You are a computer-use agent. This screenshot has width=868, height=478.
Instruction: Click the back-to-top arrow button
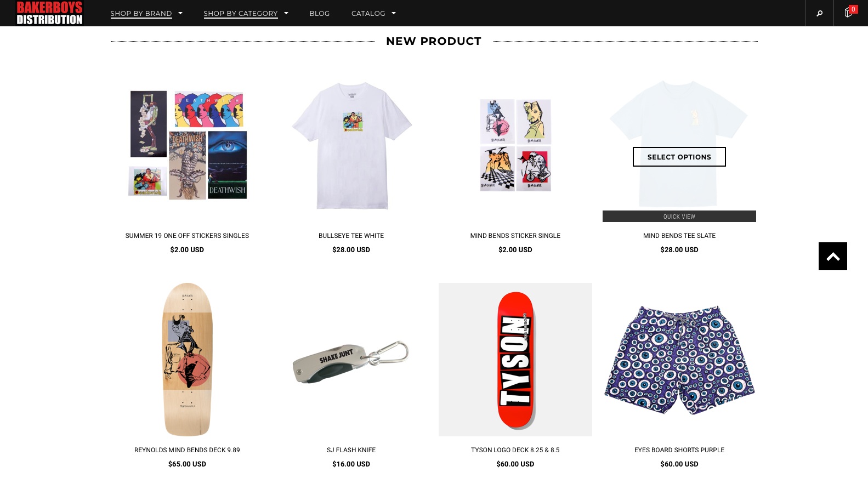point(832,256)
